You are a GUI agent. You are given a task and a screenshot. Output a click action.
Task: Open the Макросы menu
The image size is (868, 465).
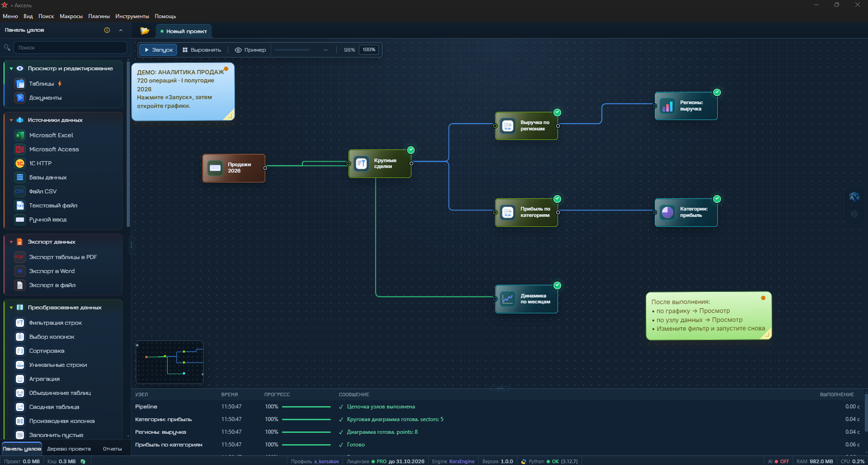(71, 16)
